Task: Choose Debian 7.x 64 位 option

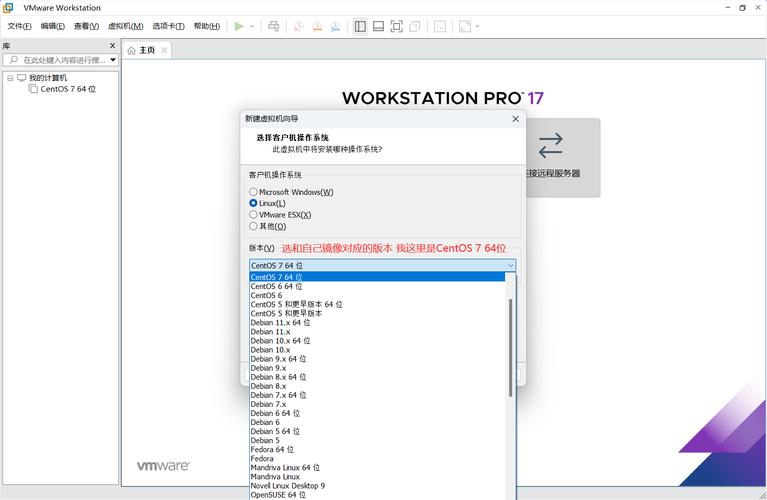Action: click(377, 395)
